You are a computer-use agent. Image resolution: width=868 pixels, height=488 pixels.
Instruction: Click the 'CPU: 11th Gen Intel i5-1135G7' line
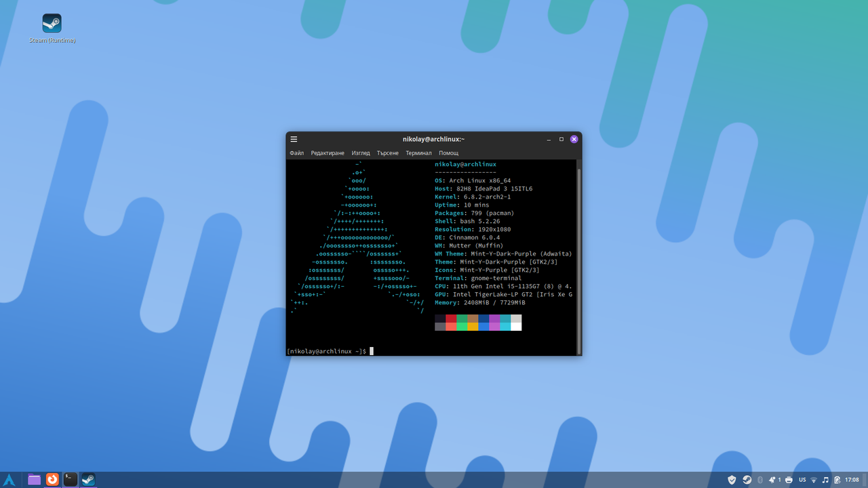pos(503,286)
